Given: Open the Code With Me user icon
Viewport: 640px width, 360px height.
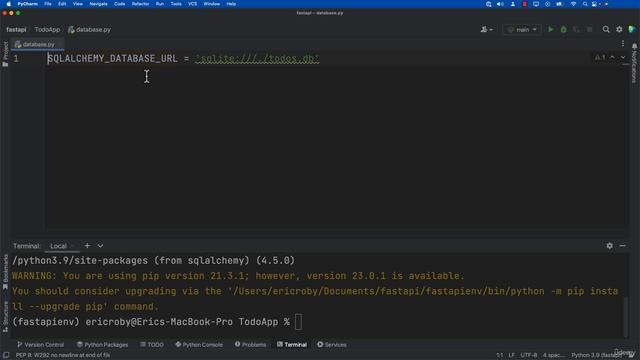Looking at the screenshot, I should (x=486, y=29).
